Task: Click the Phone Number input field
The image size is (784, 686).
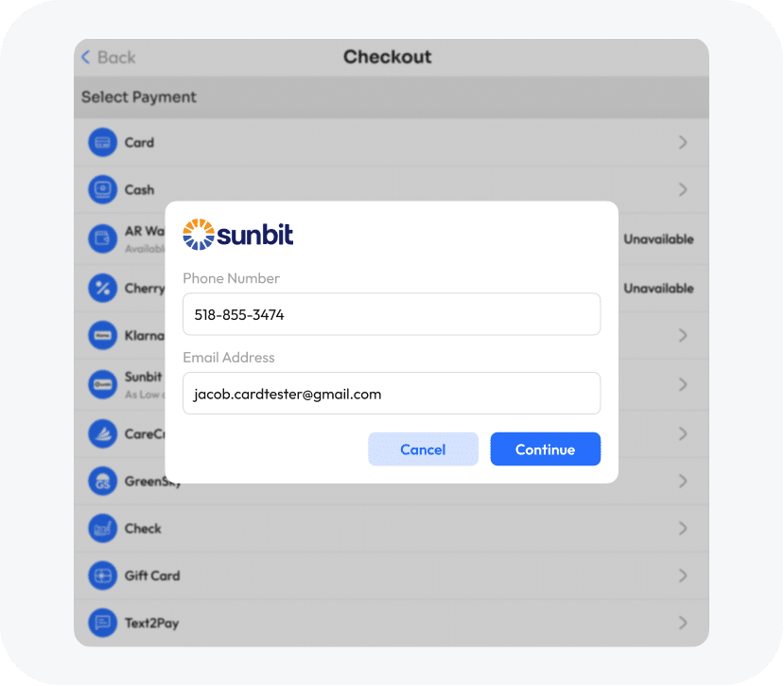Action: pyautogui.click(x=392, y=314)
